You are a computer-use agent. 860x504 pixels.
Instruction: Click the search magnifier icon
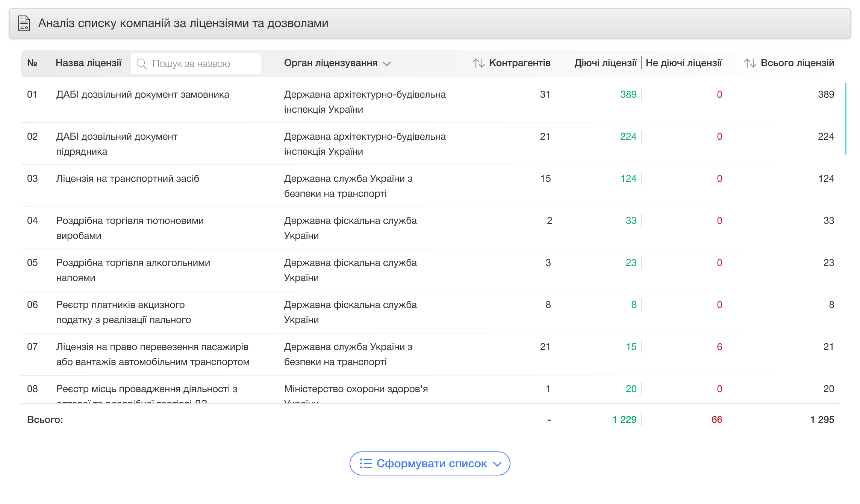(x=141, y=63)
